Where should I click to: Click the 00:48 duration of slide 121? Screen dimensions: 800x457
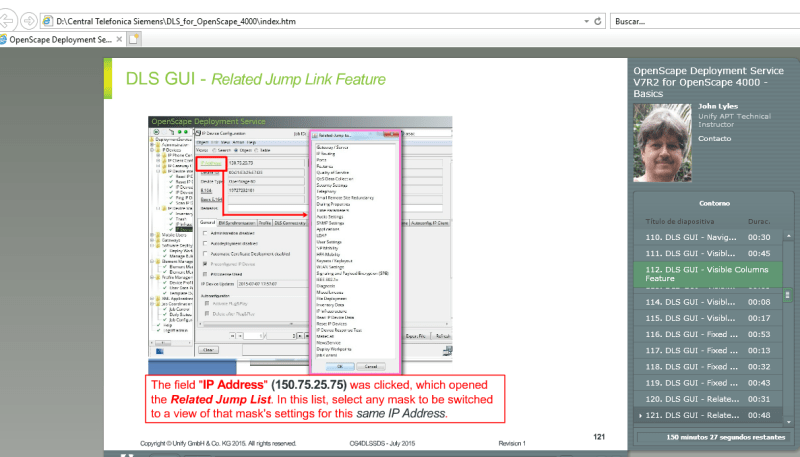tap(759, 415)
